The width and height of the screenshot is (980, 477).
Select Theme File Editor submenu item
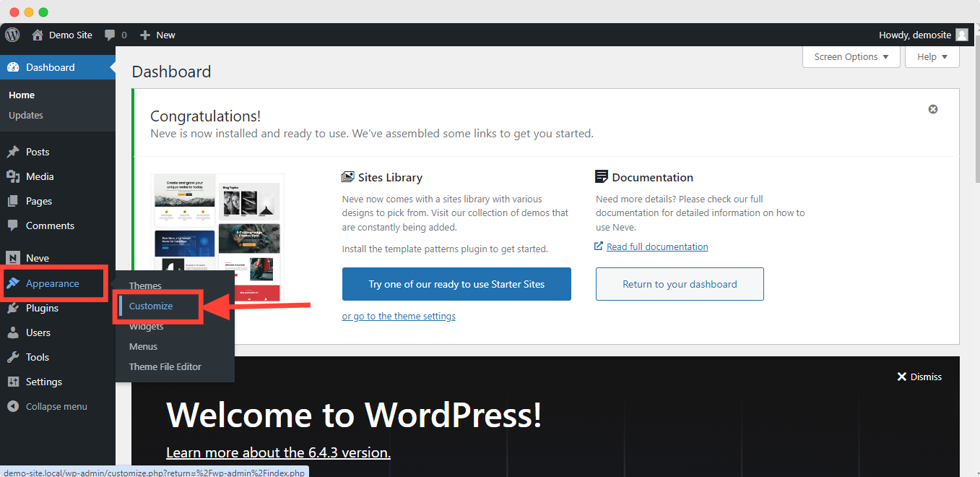[x=165, y=366]
